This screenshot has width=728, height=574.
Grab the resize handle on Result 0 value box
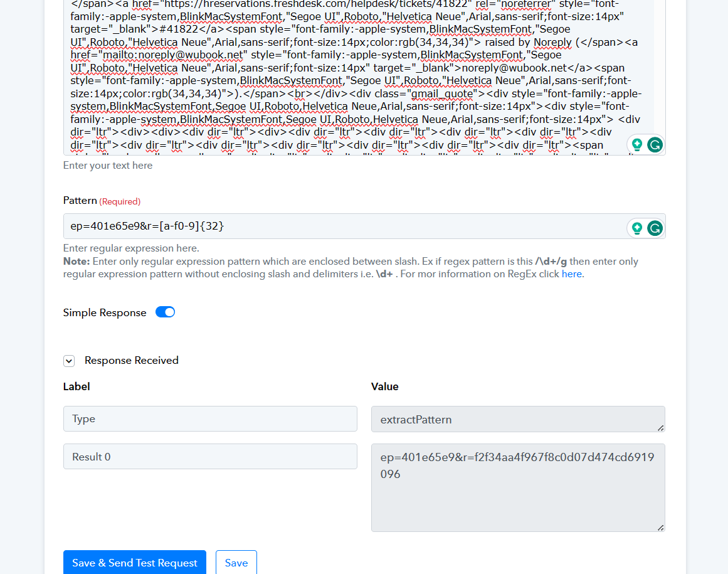coord(661,528)
